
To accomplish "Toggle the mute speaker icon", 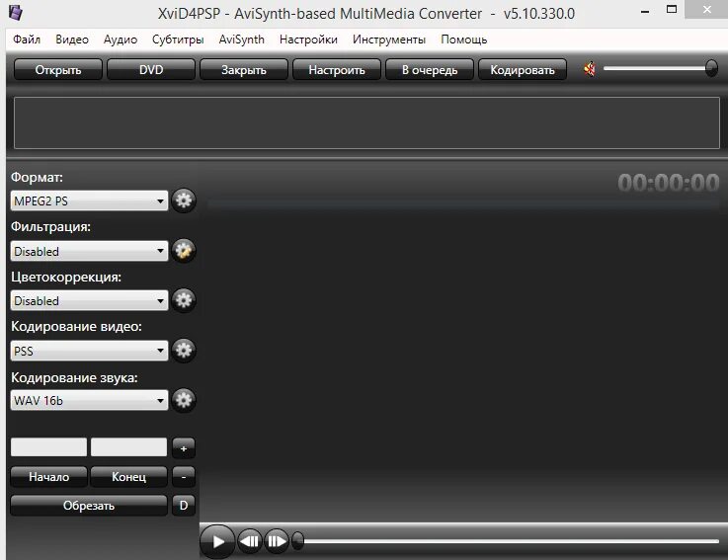I will click(x=590, y=69).
